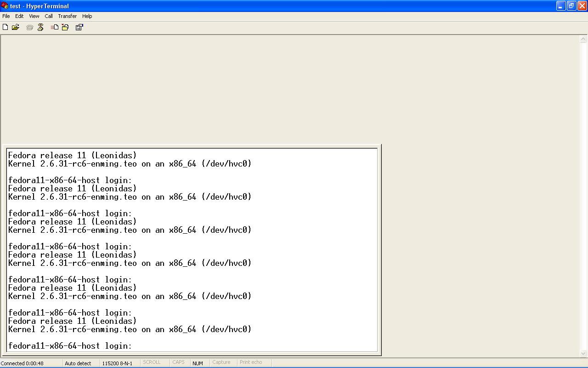Click the CAPS indicator in status bar

pyautogui.click(x=178, y=362)
